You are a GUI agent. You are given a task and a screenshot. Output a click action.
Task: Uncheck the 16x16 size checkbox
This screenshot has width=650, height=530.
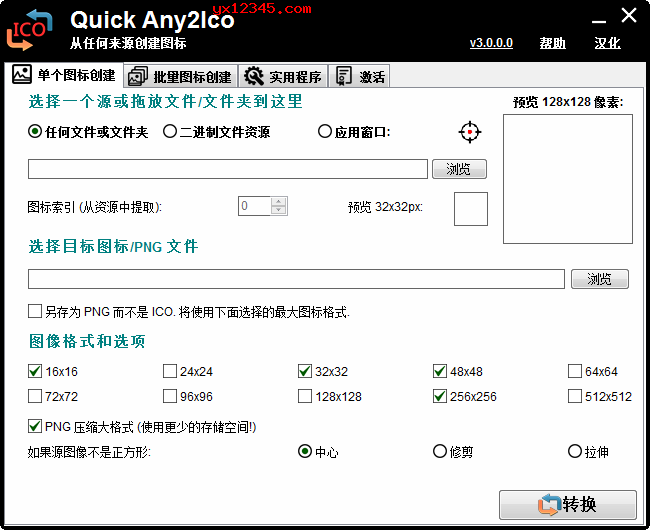[x=35, y=371]
